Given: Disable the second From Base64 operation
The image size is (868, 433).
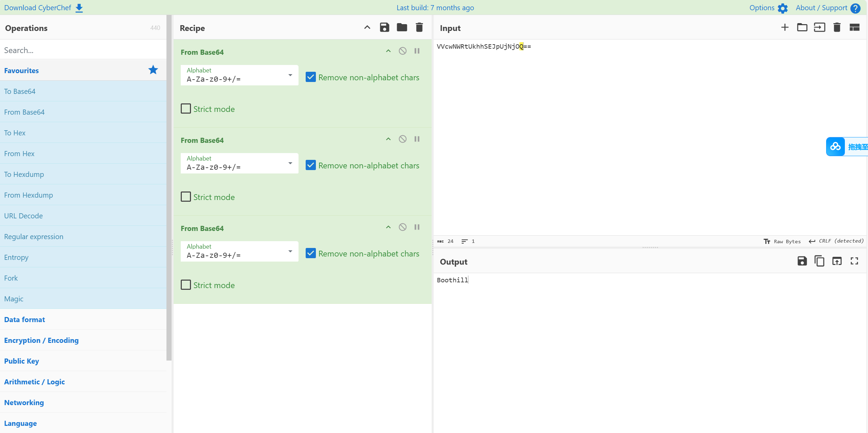Looking at the screenshot, I should (403, 139).
